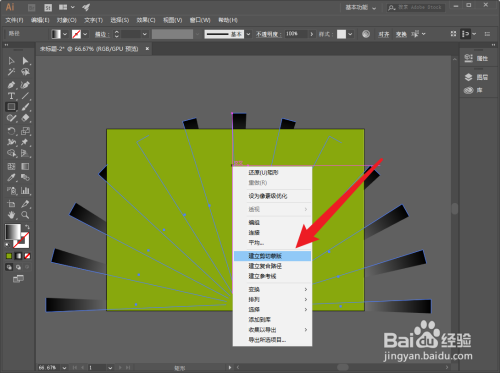Click the large fill gradient swatch in toolbar

click(x=13, y=231)
